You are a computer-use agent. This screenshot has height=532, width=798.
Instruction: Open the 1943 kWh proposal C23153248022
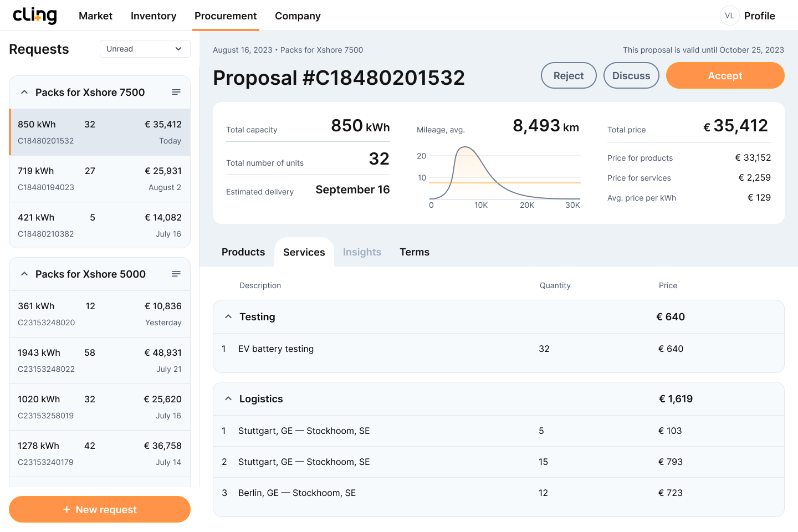point(100,360)
